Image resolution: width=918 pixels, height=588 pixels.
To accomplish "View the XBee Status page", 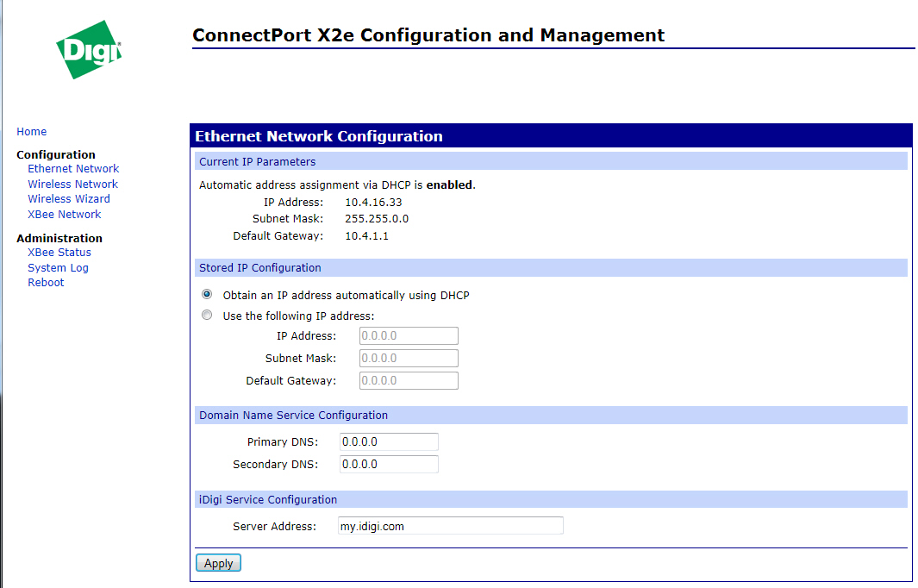I will pyautogui.click(x=59, y=253).
